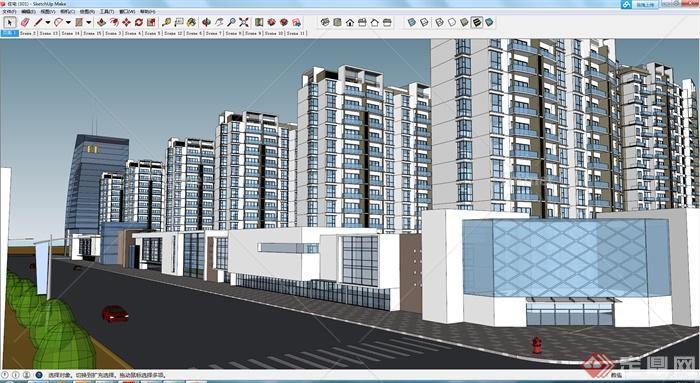Select the arrow Select tool
This screenshot has width=700, height=383.
pyautogui.click(x=9, y=22)
